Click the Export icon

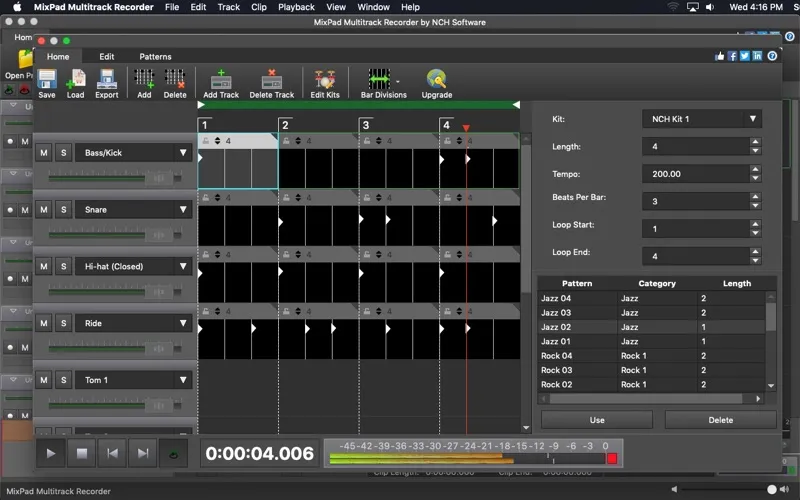[107, 83]
